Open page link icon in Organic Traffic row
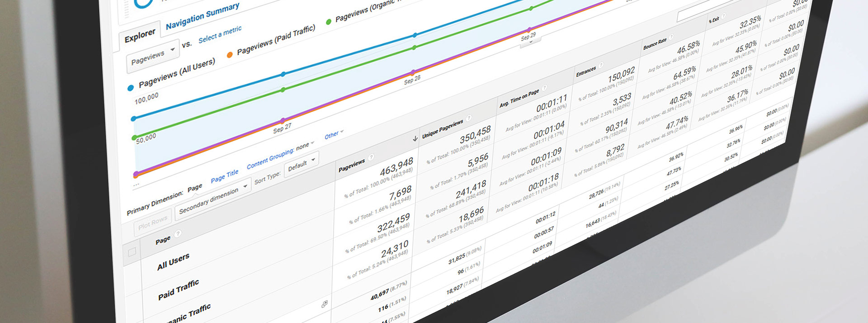 coord(324,304)
